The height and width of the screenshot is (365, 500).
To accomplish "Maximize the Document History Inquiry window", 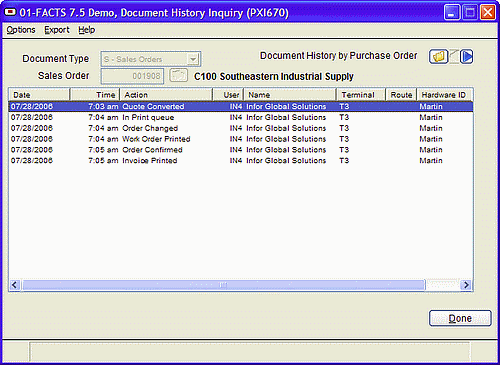I will coord(470,12).
